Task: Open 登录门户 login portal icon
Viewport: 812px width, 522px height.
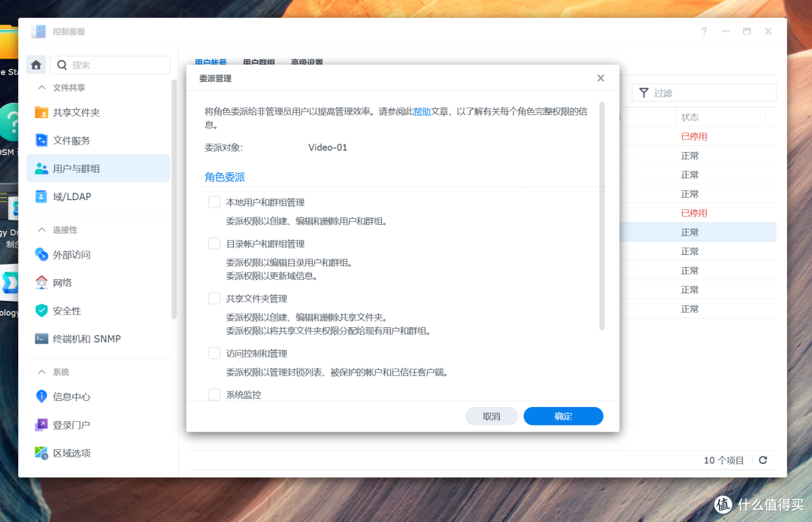Action: pyautogui.click(x=41, y=425)
